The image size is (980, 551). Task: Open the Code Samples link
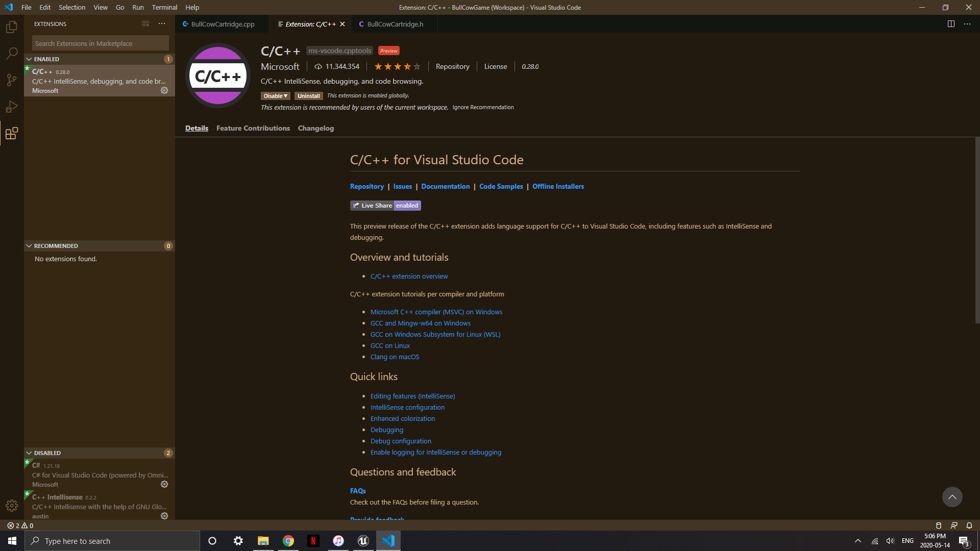pyautogui.click(x=500, y=186)
